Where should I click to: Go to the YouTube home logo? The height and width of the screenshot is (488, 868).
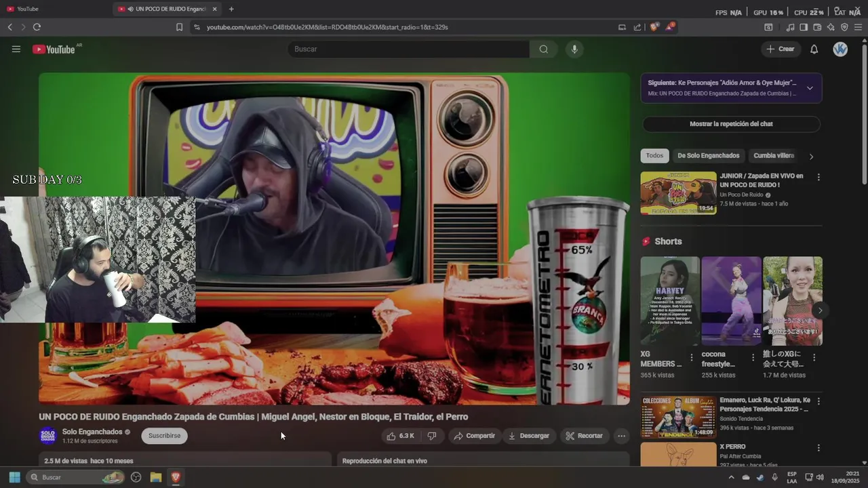[54, 49]
